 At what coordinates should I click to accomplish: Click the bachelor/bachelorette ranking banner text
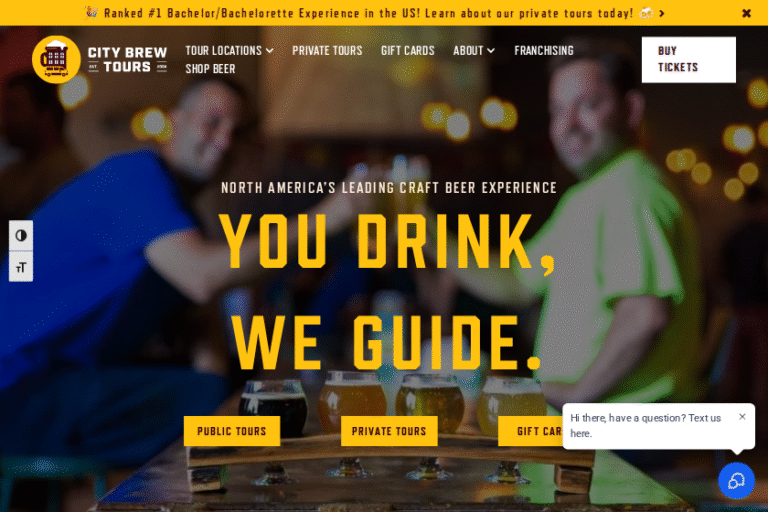click(x=368, y=13)
